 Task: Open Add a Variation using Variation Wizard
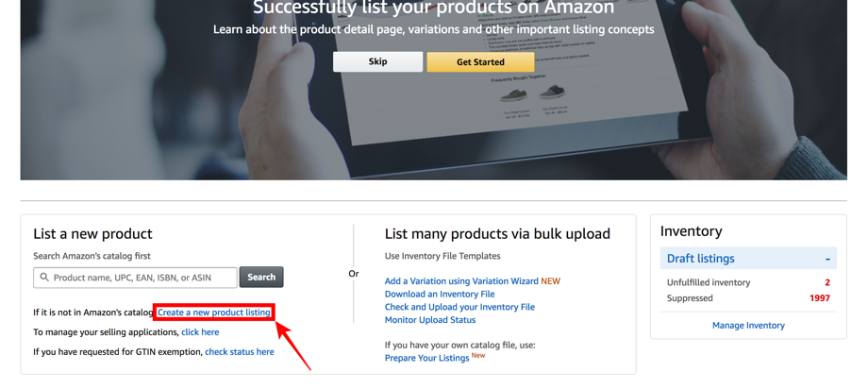pyautogui.click(x=461, y=281)
